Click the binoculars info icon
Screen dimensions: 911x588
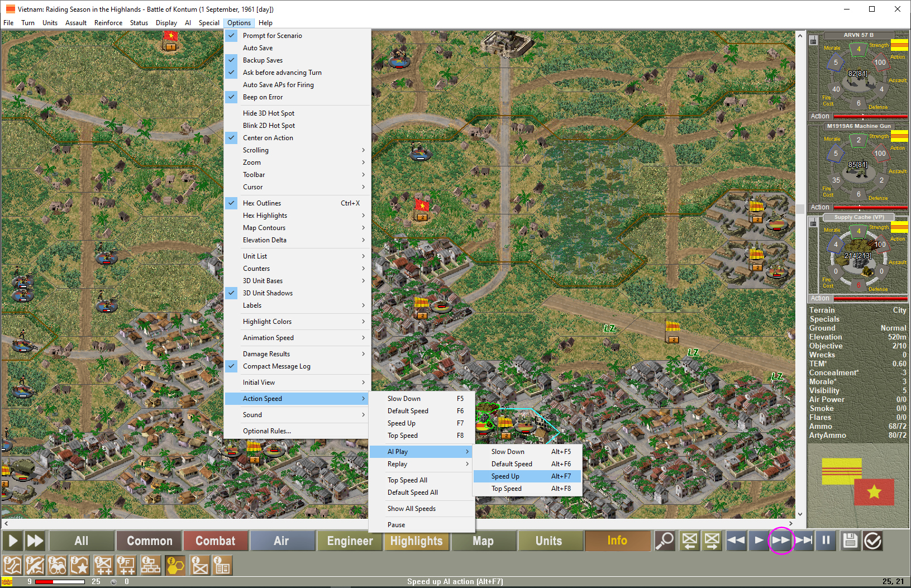(58, 565)
